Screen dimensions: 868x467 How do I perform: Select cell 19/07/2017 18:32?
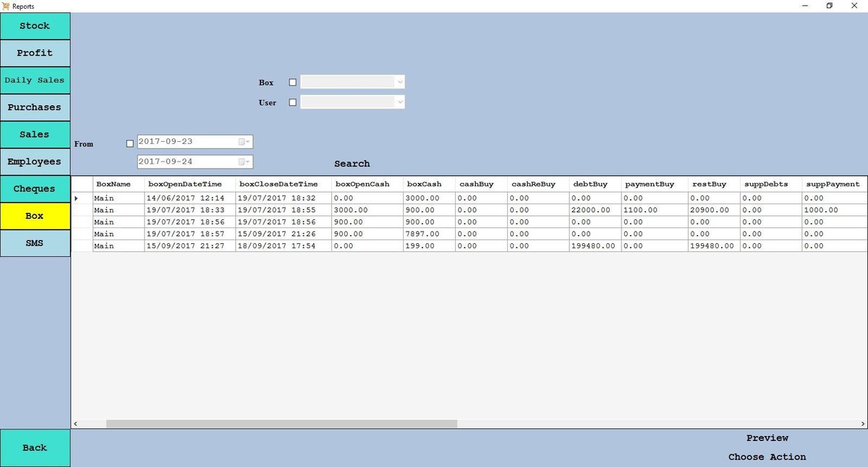[284, 198]
